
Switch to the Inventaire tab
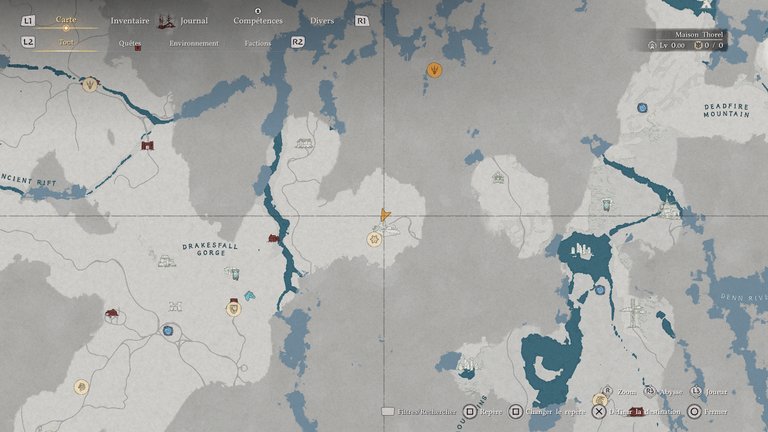(x=130, y=21)
